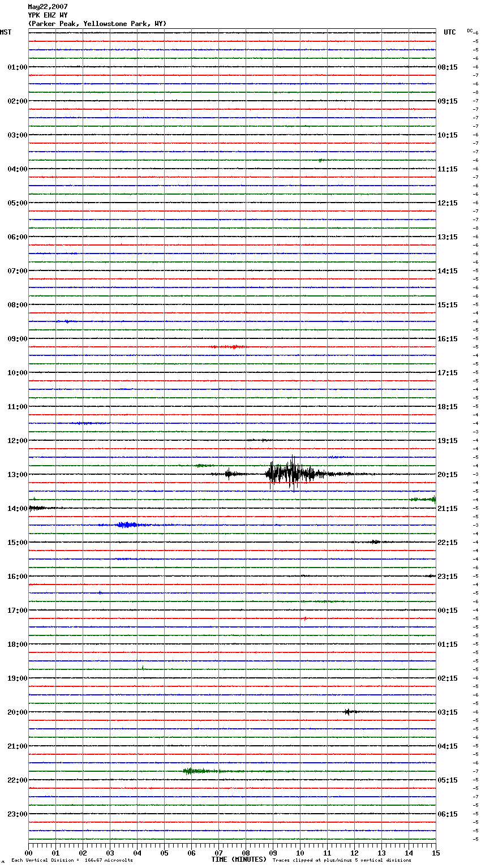Image resolution: width=481 pixels, height=868 pixels.
Task: Select the 19:00 MST time label
Action: 18,678
